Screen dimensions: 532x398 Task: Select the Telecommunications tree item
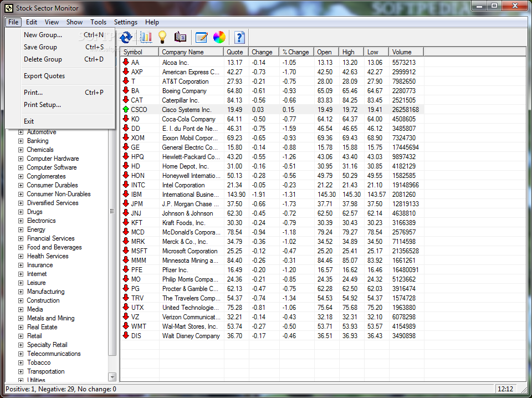coord(54,354)
